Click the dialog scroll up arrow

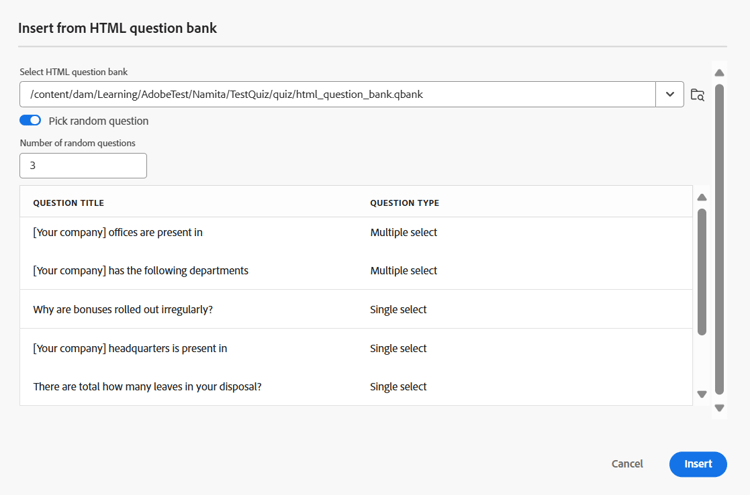click(x=719, y=73)
